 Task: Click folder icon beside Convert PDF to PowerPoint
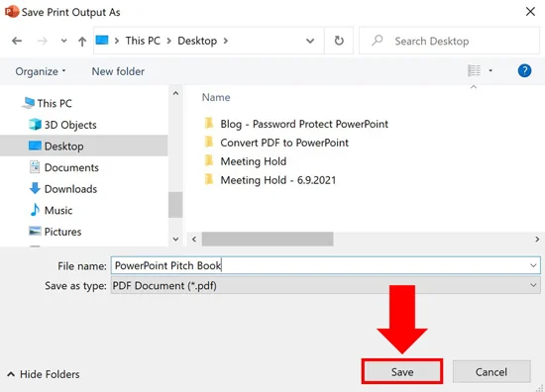click(209, 142)
